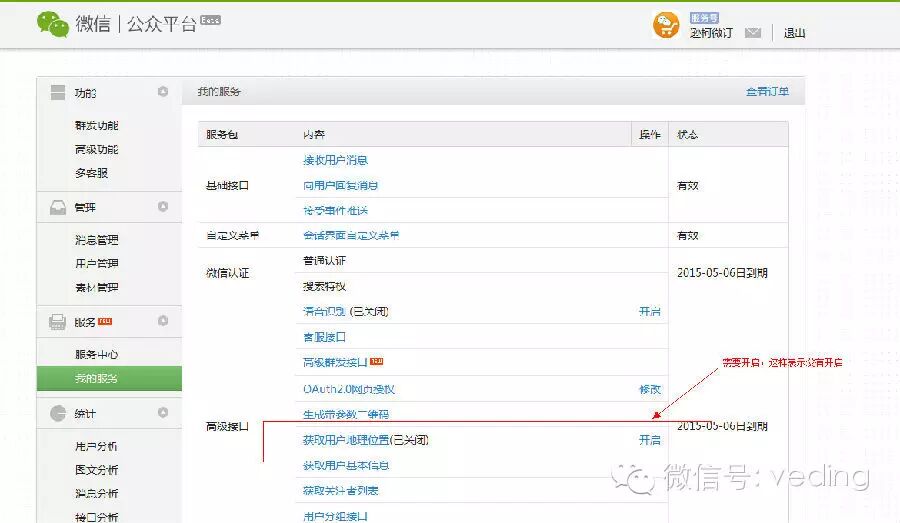Collapse the 服务 sidebar section
Viewport: 900px width, 523px height.
click(163, 320)
